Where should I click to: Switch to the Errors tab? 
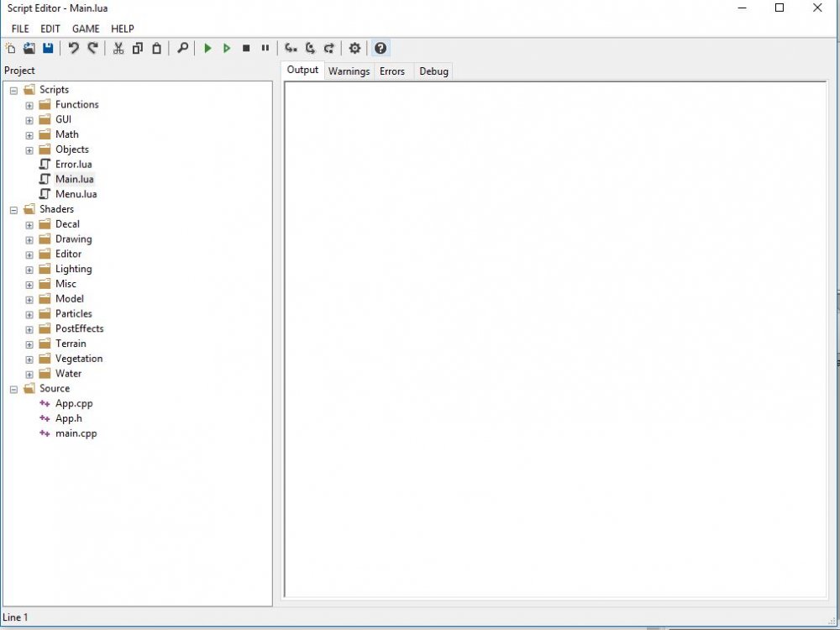pyautogui.click(x=392, y=71)
